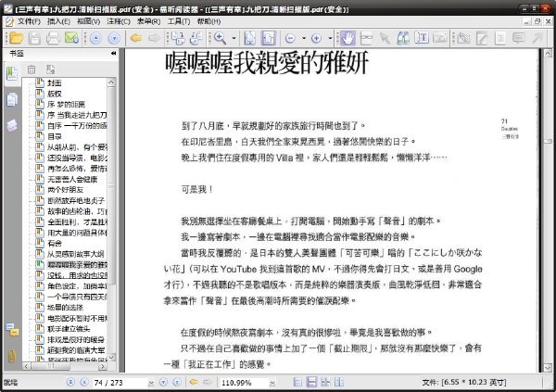Screen dimensions: 556x392
Task: Click the status bar previous page button
Action: pos(84,382)
